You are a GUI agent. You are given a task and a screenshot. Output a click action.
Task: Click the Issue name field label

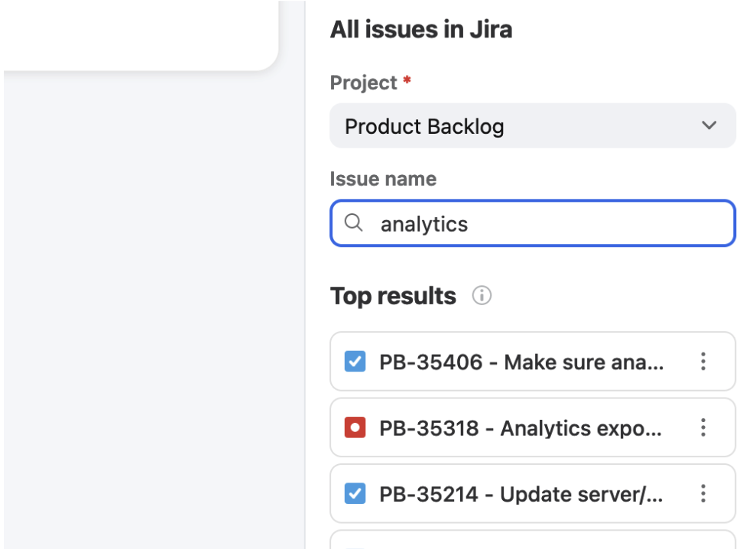pos(383,179)
